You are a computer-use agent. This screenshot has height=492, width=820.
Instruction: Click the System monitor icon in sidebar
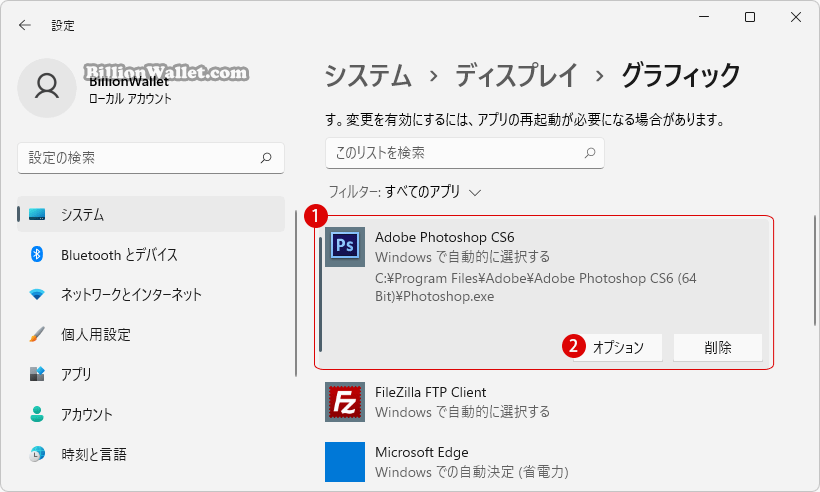37,214
